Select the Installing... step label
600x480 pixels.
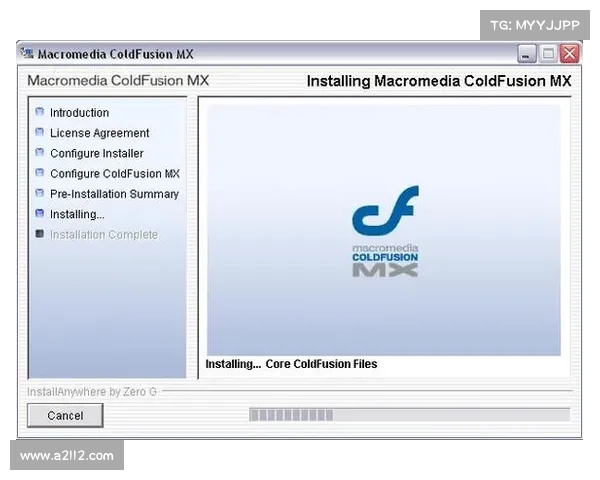[77, 214]
